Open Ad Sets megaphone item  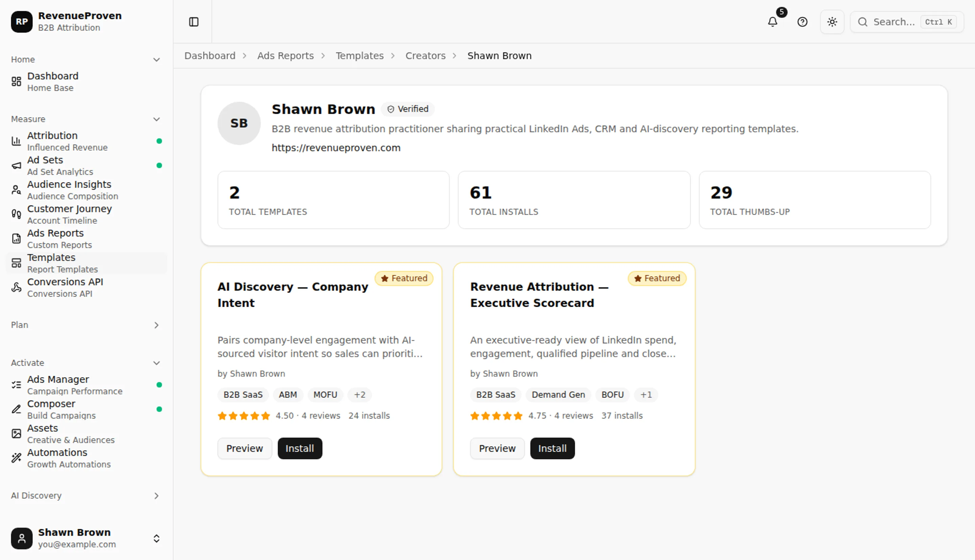point(86,165)
